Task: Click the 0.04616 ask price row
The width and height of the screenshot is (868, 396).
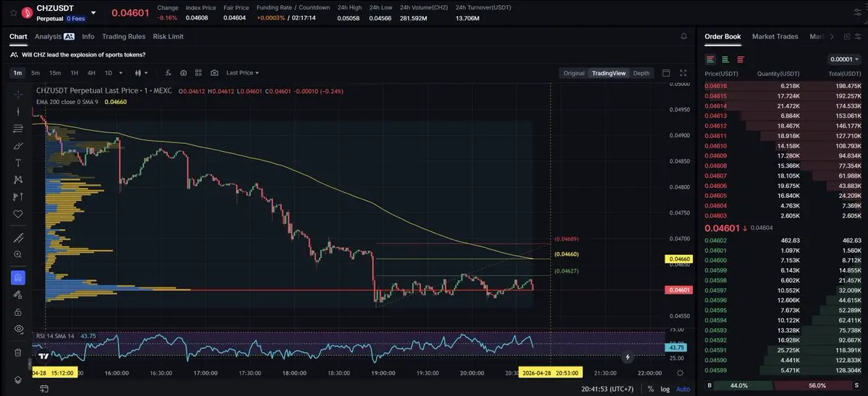Action: coord(783,86)
